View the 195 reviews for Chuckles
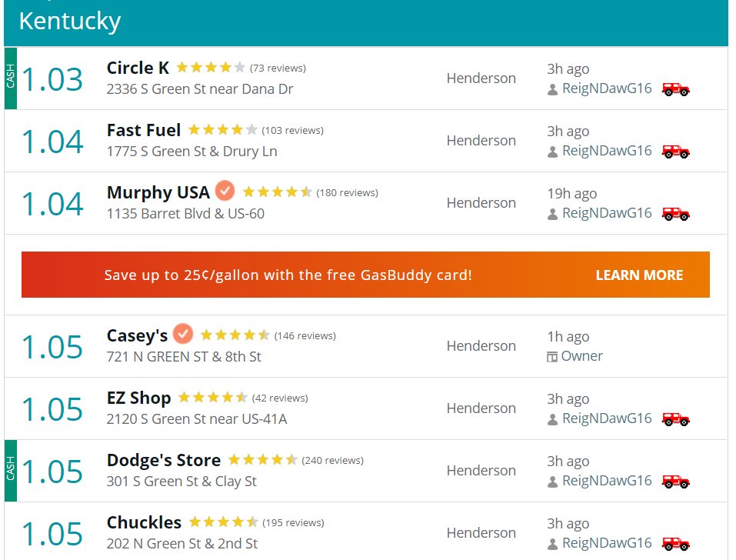 [x=293, y=523]
